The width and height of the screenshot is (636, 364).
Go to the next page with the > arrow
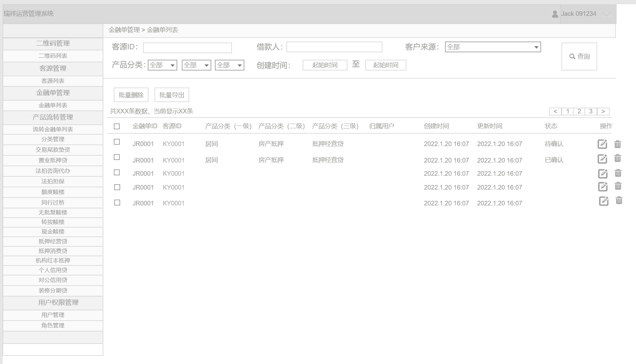[x=603, y=111]
